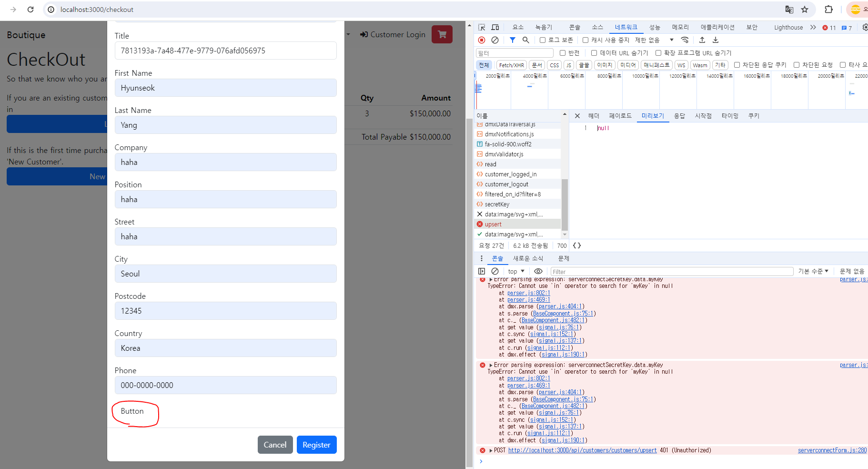Expand the 기본 수준 log level dropdown
868x469 pixels.
813,271
